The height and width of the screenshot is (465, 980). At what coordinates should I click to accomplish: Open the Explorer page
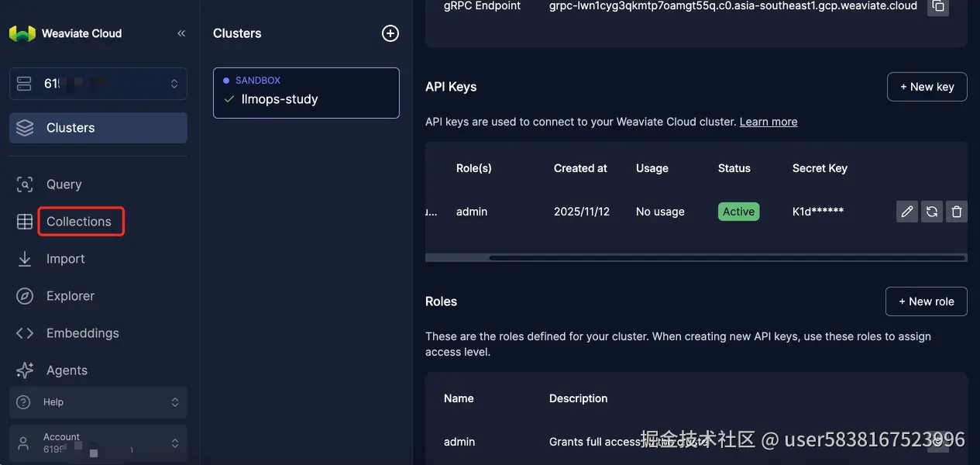coord(70,296)
